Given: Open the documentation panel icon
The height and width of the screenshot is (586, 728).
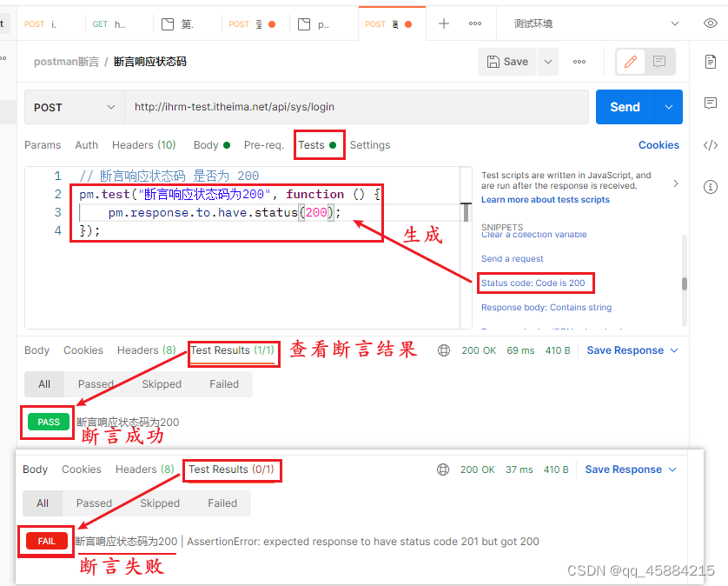Looking at the screenshot, I should 711,62.
